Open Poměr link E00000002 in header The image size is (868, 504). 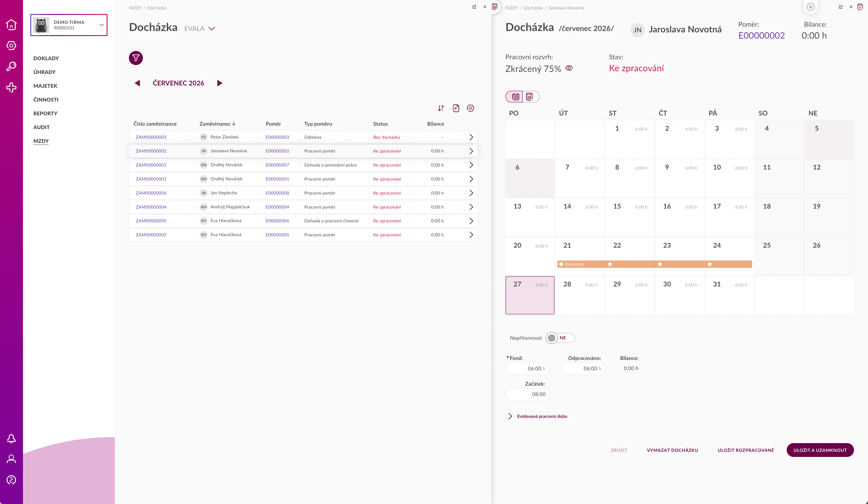(761, 35)
